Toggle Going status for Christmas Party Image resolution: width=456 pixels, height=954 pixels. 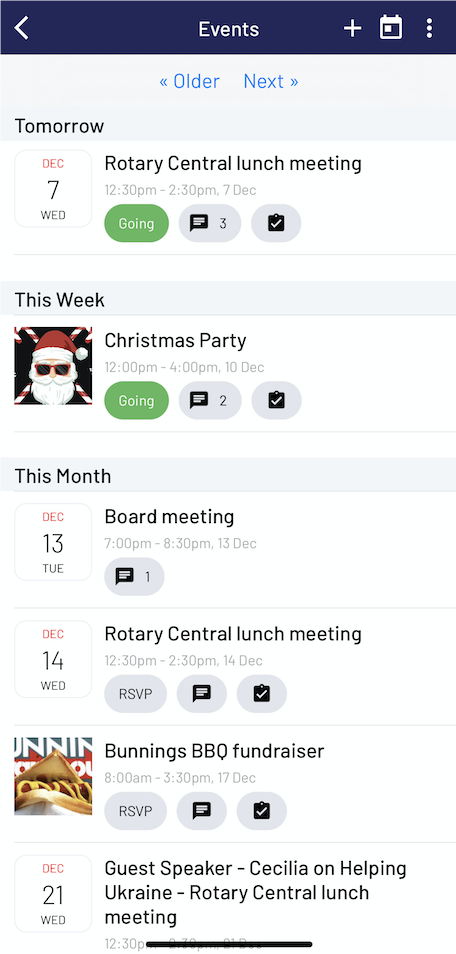(136, 400)
